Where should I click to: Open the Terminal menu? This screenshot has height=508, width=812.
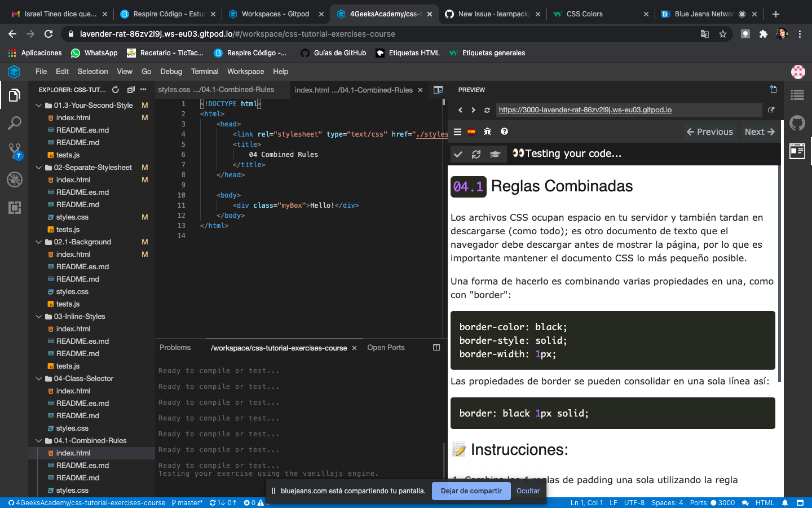(x=204, y=71)
